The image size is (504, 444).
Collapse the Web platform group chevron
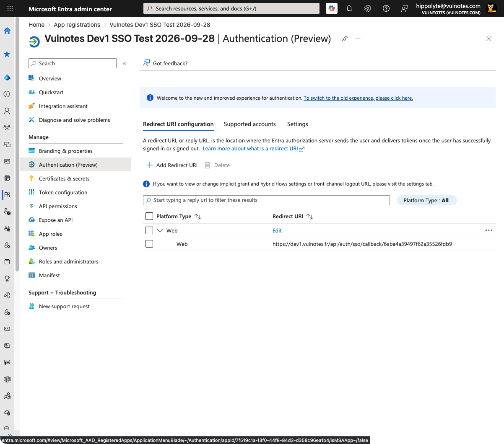point(160,230)
